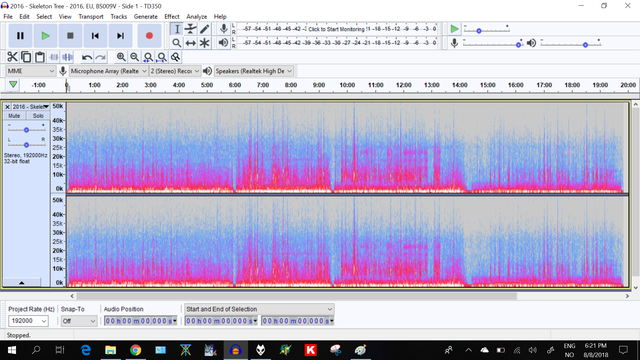The height and width of the screenshot is (360, 640).
Task: Skip to End of the track
Action: [120, 36]
